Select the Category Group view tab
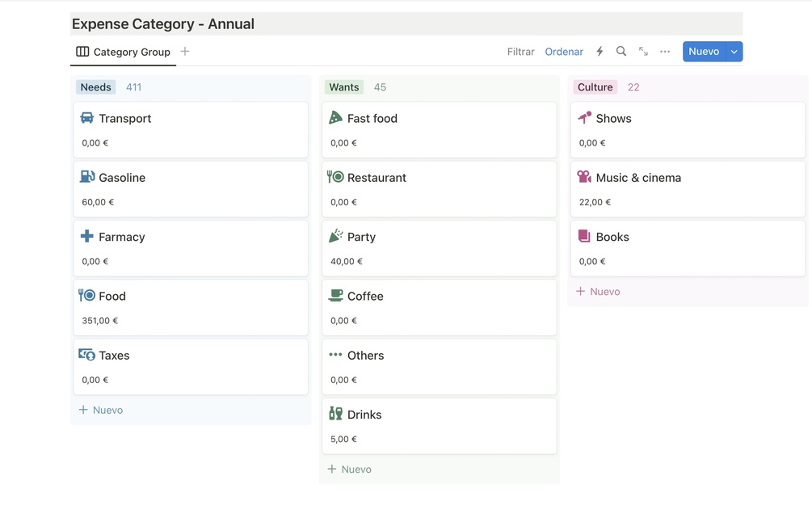This screenshot has height=527, width=812. 124,52
